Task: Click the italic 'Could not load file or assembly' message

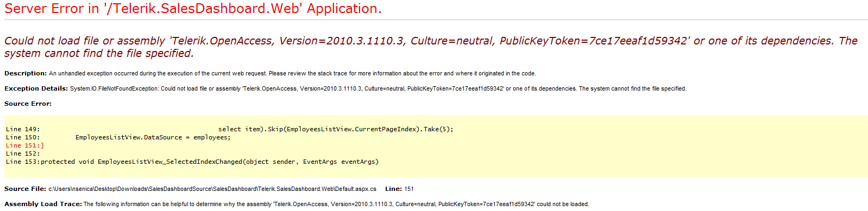Action: pyautogui.click(x=431, y=47)
